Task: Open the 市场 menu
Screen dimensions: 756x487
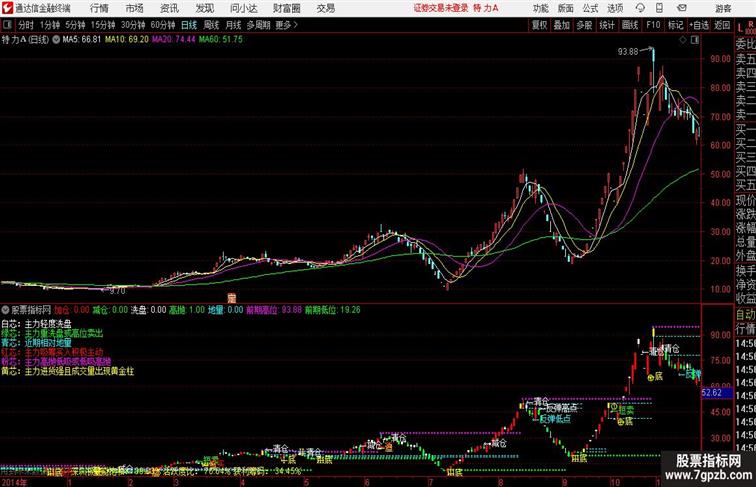Action: pyautogui.click(x=135, y=8)
